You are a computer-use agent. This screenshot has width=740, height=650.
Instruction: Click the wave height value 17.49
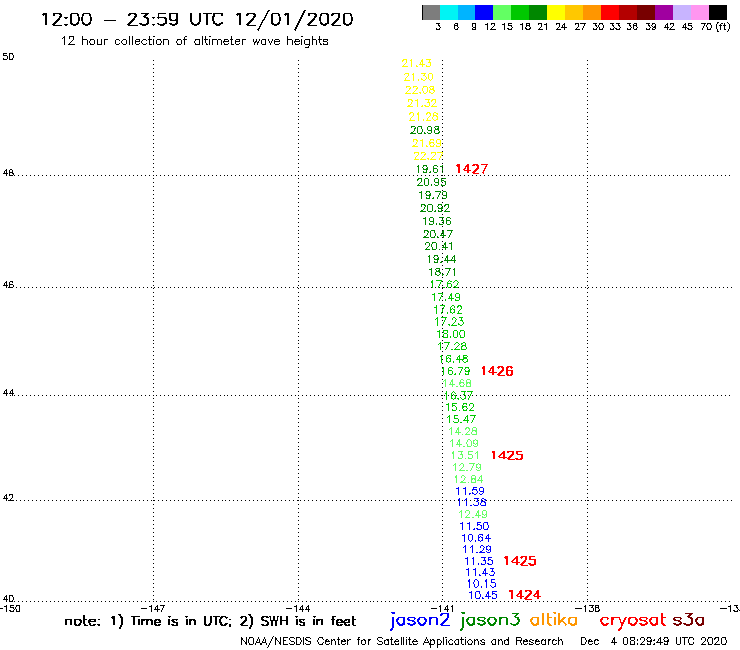tap(446, 297)
